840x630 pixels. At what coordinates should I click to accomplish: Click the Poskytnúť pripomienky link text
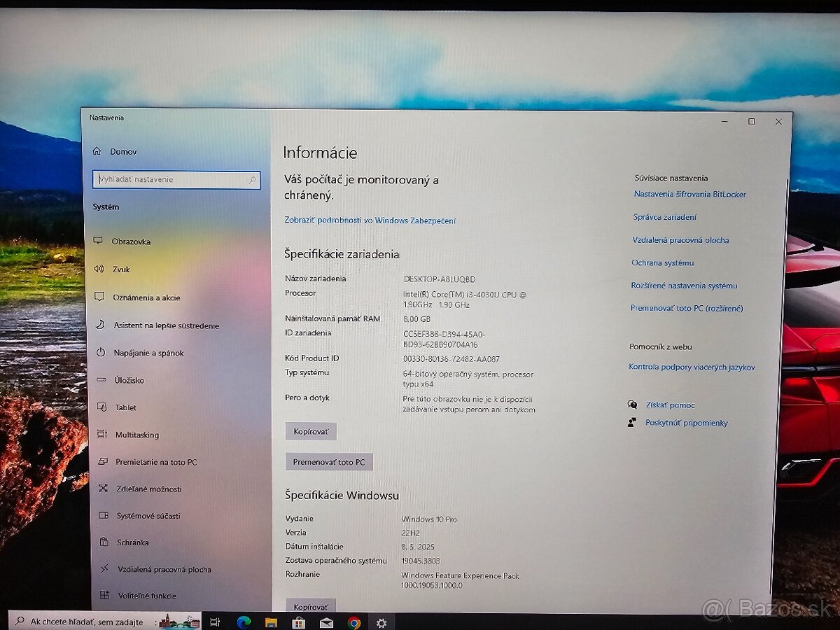687,423
